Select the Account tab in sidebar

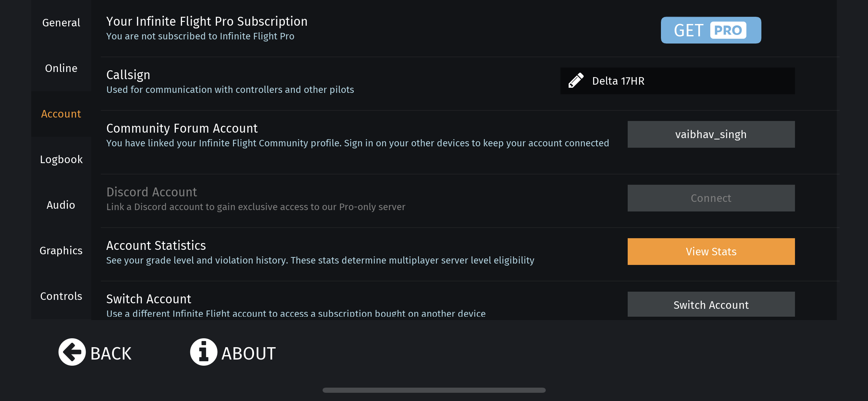(x=61, y=114)
